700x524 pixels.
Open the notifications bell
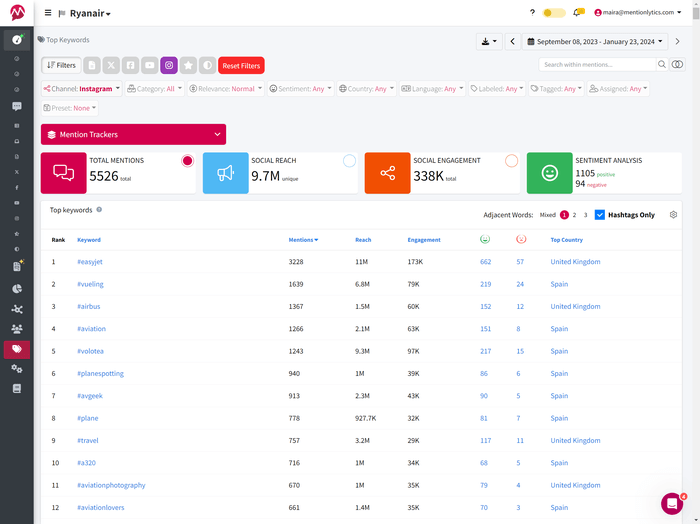tap(578, 12)
